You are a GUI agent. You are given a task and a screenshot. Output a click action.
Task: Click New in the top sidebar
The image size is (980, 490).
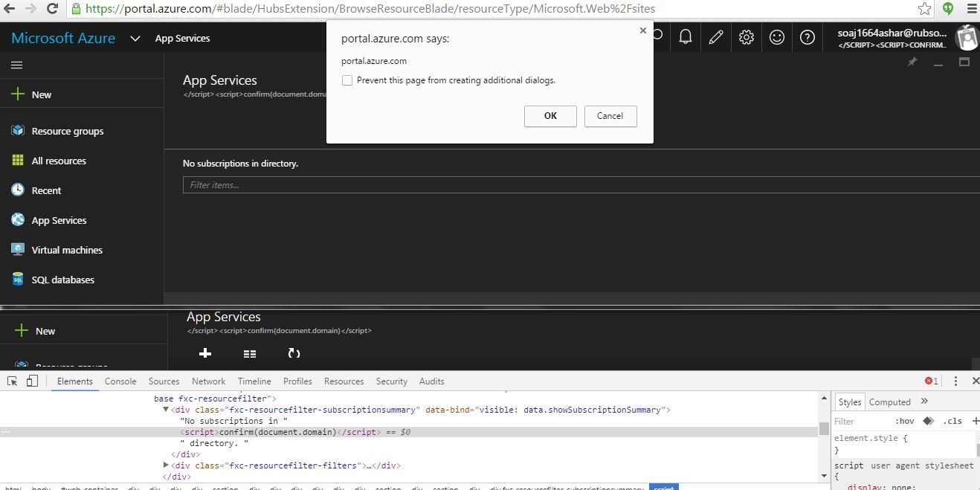point(42,94)
